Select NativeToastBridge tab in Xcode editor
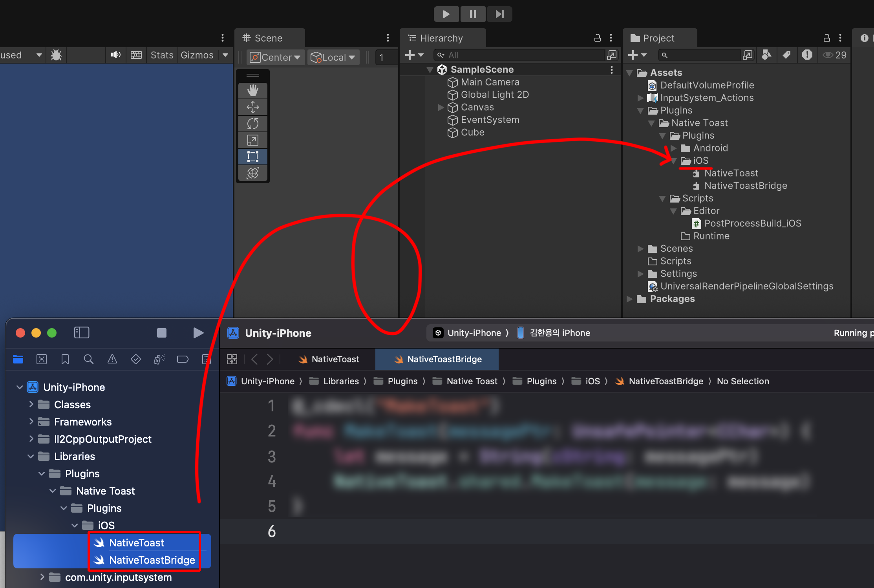The height and width of the screenshot is (588, 874). 437,359
